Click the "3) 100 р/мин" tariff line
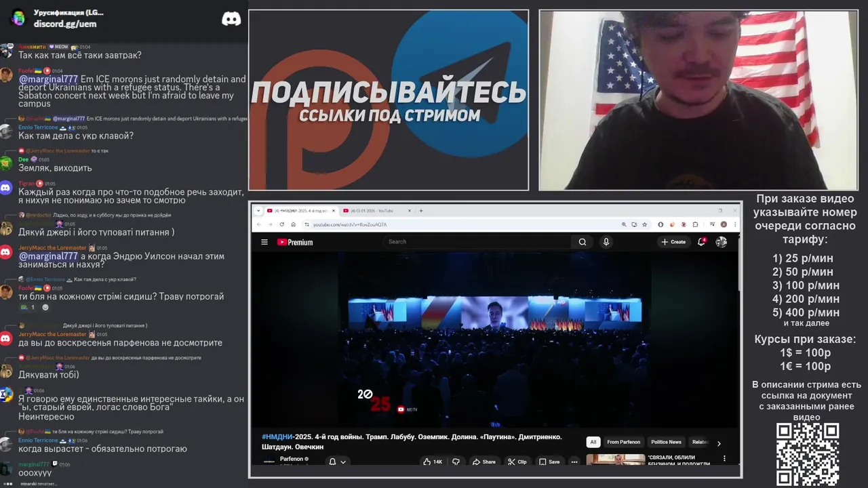Image resolution: width=868 pixels, height=488 pixels. click(x=806, y=285)
